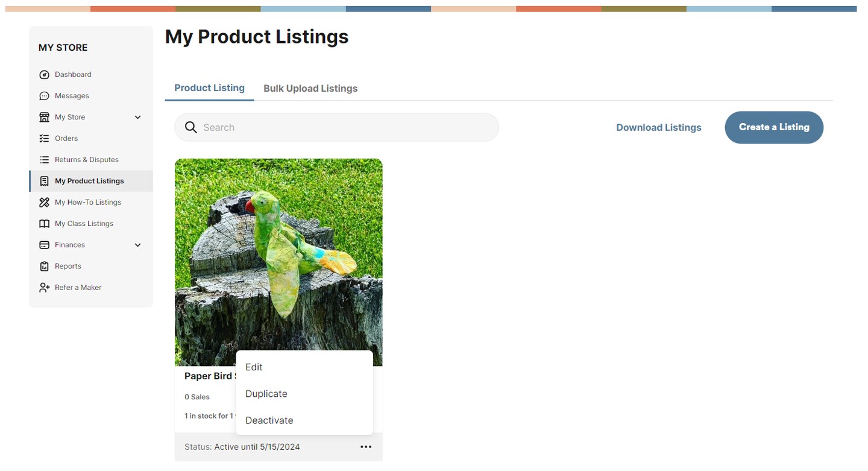Switch to the Bulk Upload Listings tab

click(310, 88)
